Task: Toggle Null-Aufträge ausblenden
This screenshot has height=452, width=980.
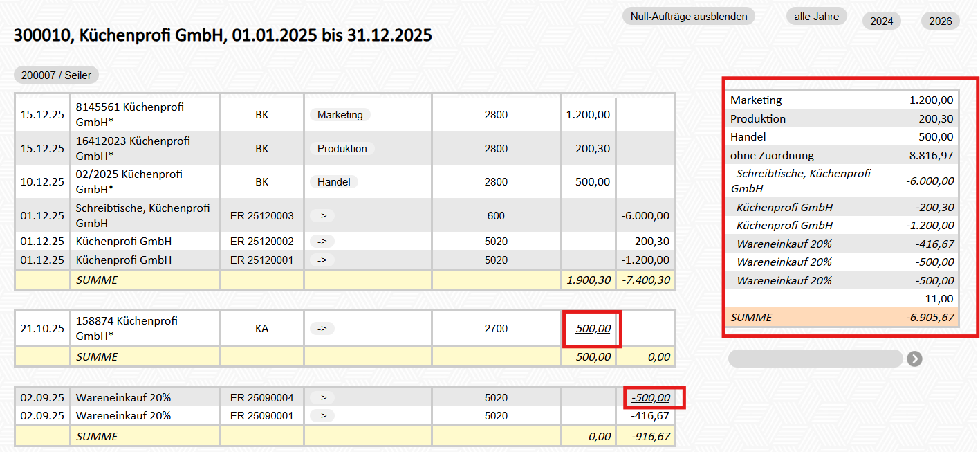Action: click(x=689, y=17)
